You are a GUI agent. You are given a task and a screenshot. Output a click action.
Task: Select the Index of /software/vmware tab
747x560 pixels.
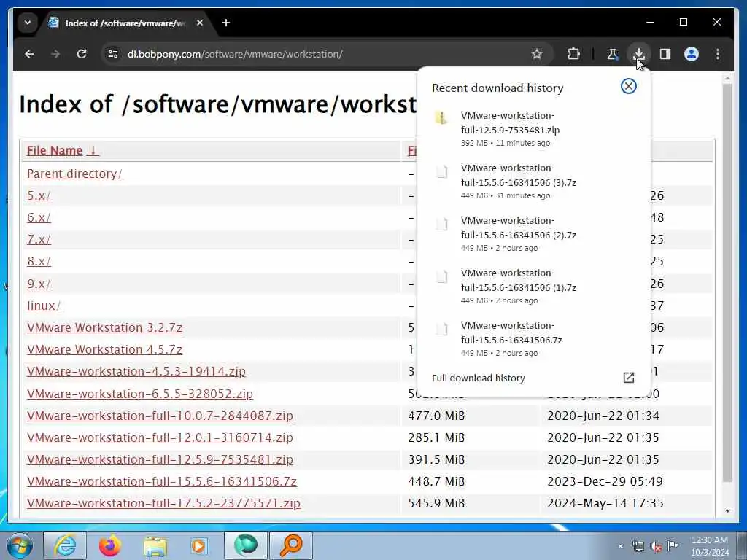coord(125,23)
